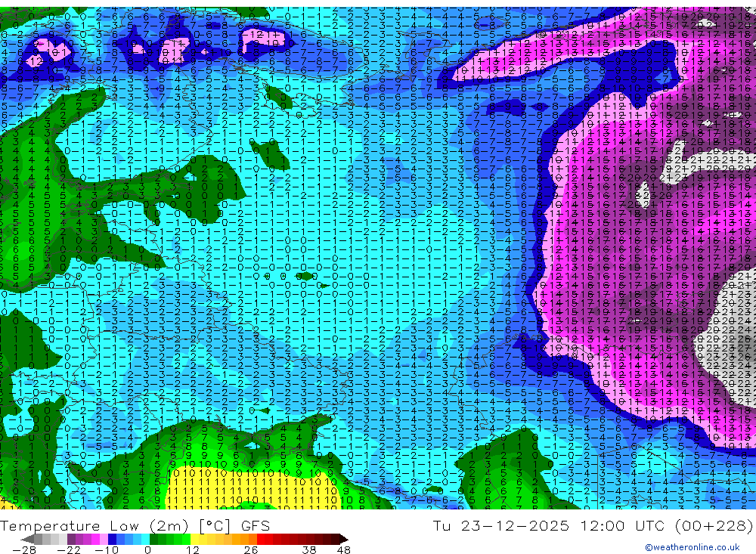Viewport: 756px width, 554px height.
Task: Click the legend label '26'
Action: [x=251, y=549]
